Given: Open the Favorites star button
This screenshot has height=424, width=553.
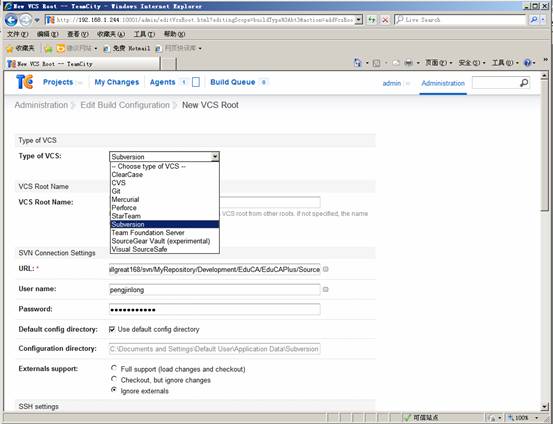Looking at the screenshot, I should point(21,48).
